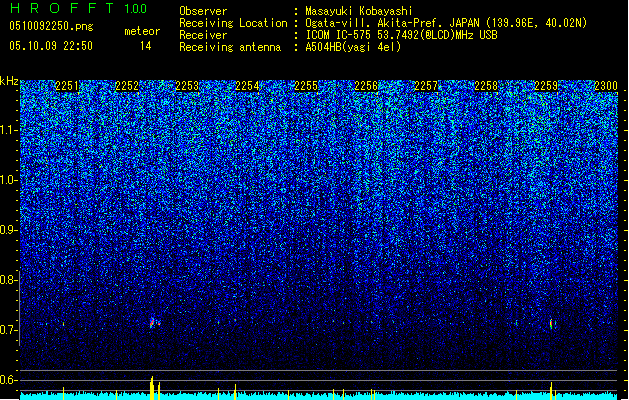Click the 2259 time marker
This screenshot has height=400, width=629.
[x=546, y=86]
